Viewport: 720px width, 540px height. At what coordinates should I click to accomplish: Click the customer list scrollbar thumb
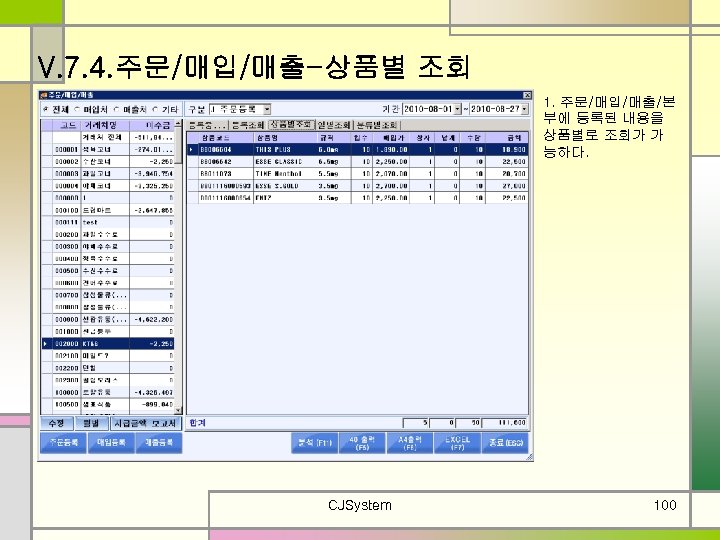(179, 146)
